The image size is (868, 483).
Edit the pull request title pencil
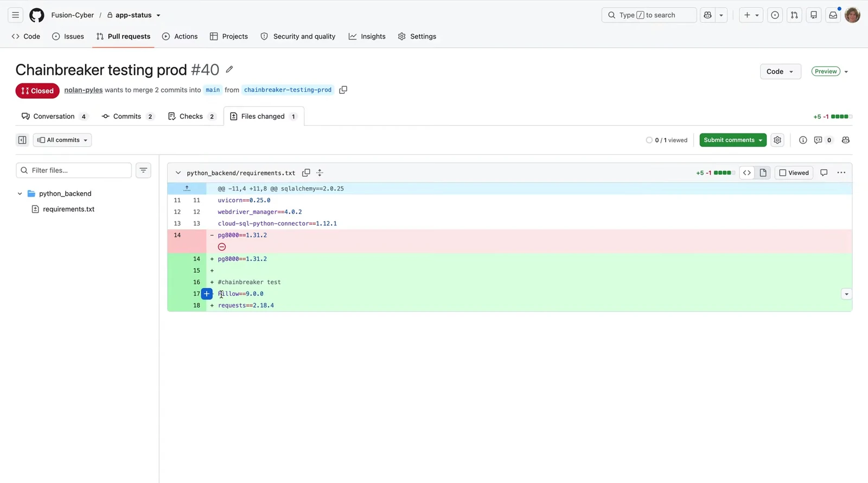[229, 69]
